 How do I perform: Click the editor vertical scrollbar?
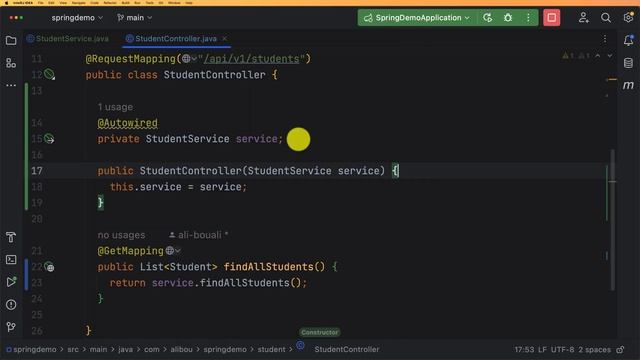(612, 220)
